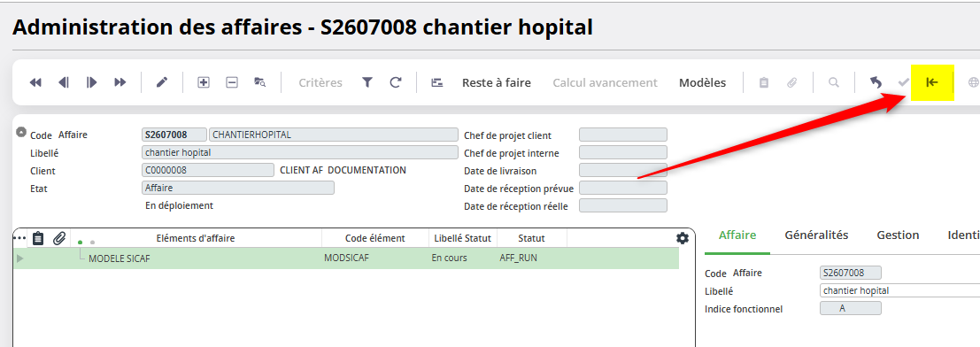Click the toolbar clipboard notes icon

pos(764,82)
